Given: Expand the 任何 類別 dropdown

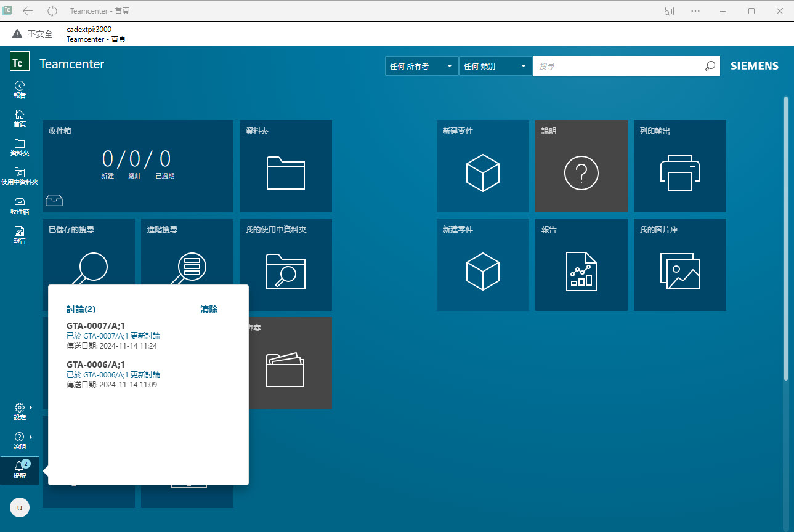Looking at the screenshot, I should pos(496,66).
